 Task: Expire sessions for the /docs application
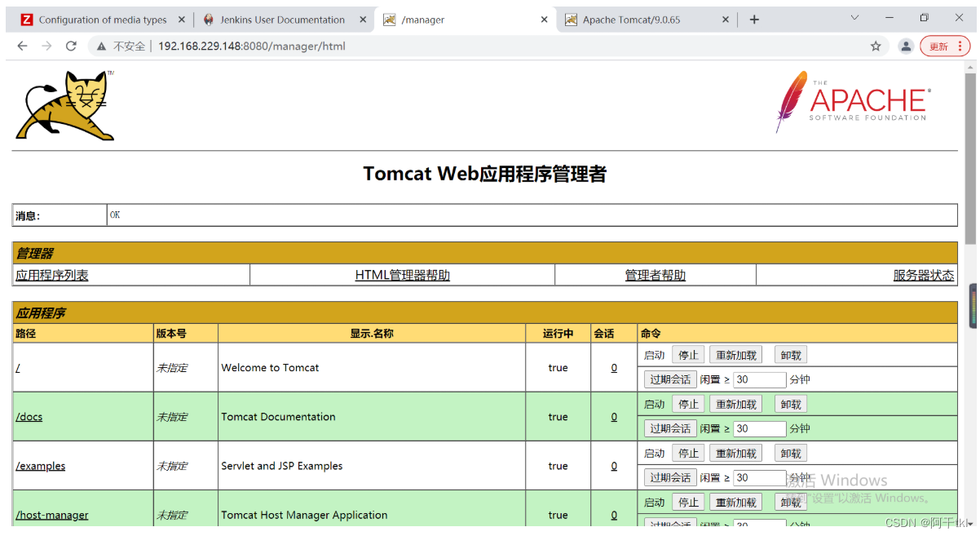click(x=669, y=427)
